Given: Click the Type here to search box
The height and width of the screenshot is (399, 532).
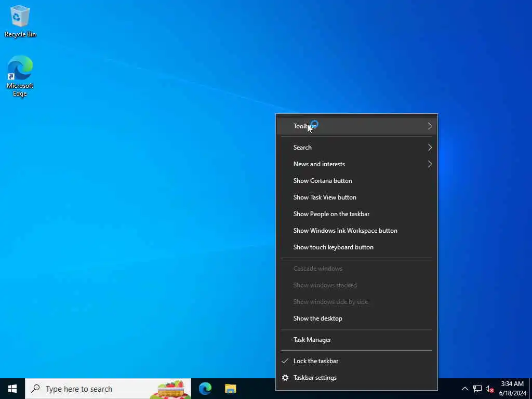Looking at the screenshot, I should coord(108,389).
